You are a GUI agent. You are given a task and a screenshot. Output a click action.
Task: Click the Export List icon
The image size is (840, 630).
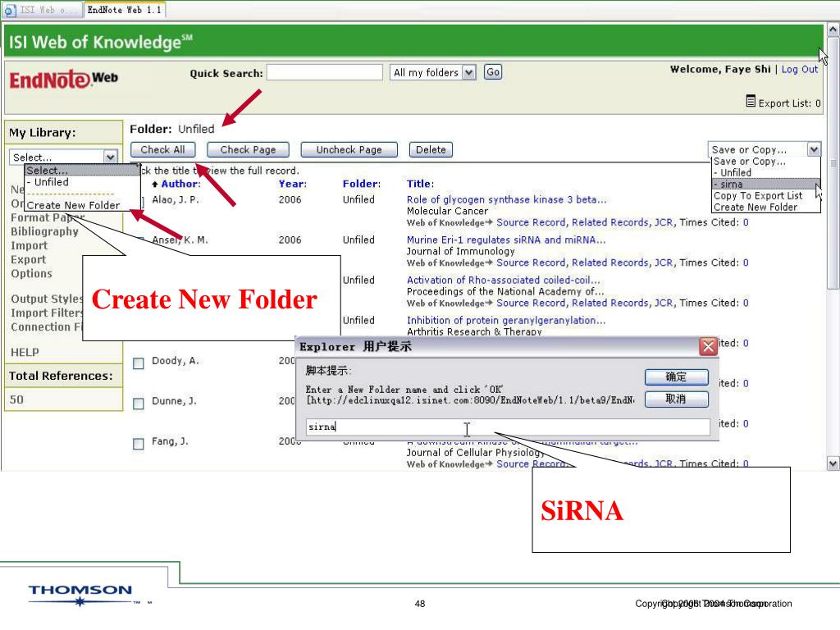pyautogui.click(x=751, y=101)
